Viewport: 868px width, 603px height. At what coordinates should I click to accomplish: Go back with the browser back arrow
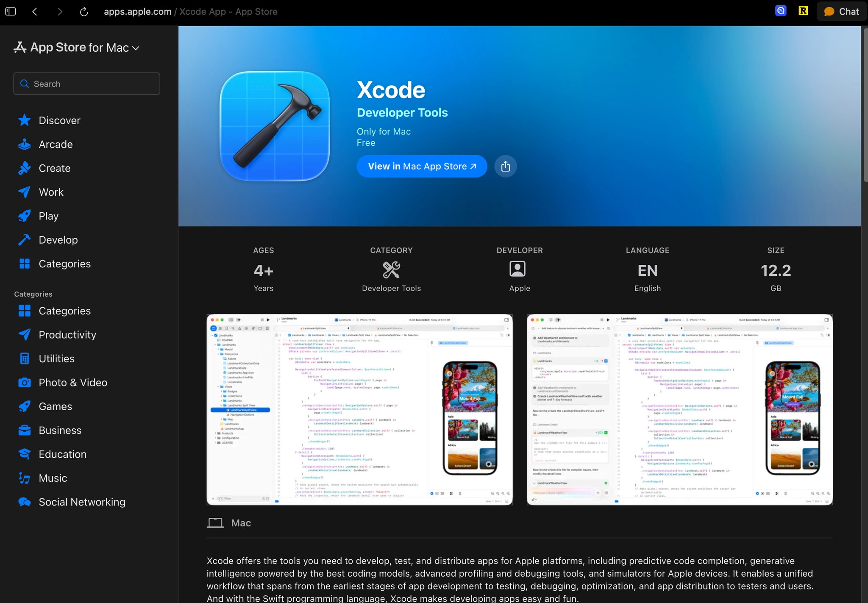35,11
